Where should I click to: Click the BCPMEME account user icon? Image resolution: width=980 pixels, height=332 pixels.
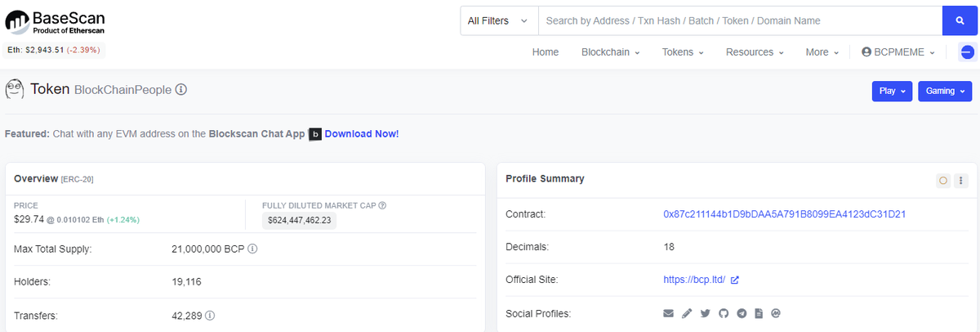pos(866,52)
